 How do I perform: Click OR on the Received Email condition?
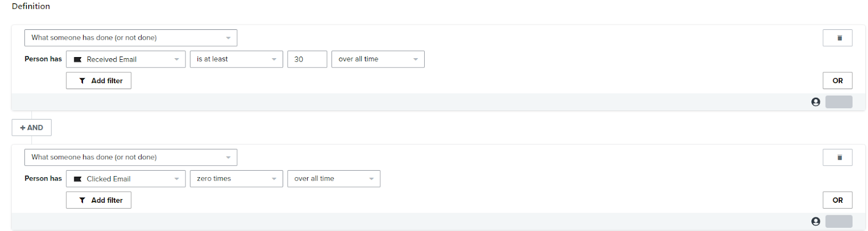pos(837,81)
